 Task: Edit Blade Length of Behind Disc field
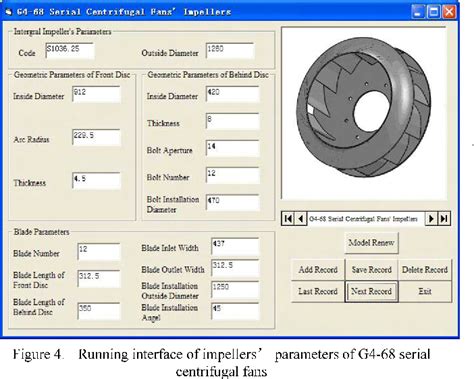point(99,311)
